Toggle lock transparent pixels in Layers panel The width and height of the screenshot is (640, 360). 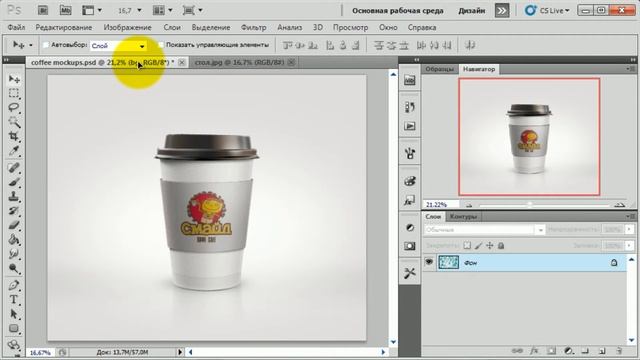467,245
